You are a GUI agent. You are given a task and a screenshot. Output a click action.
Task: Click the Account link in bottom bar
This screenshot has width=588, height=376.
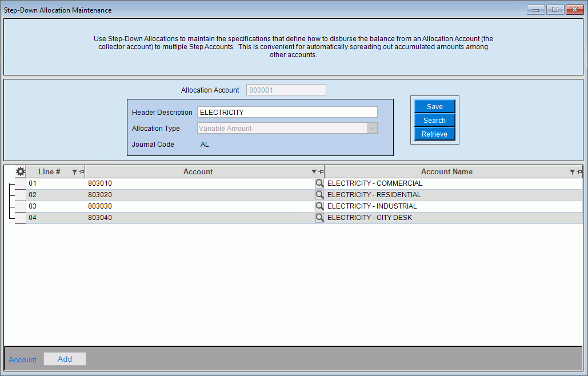[x=23, y=359]
